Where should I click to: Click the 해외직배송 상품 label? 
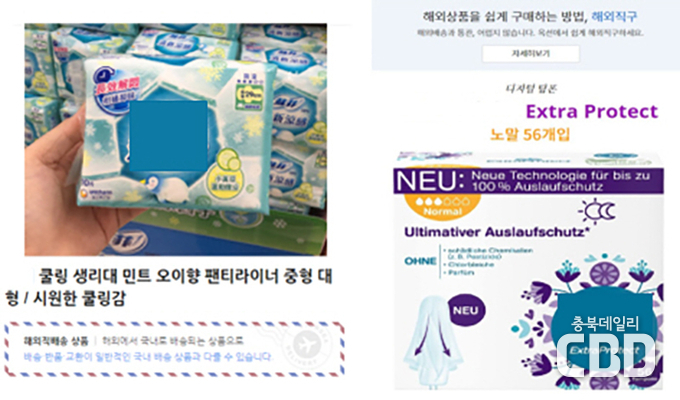(56, 341)
